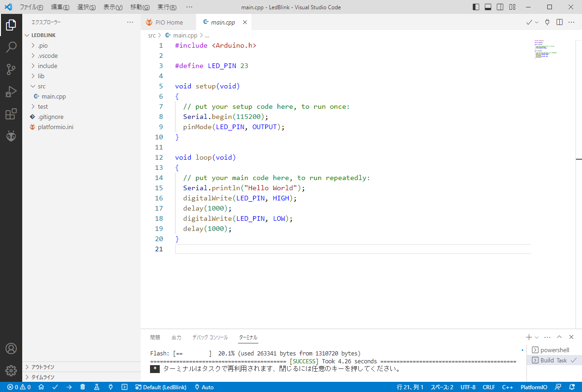This screenshot has height=392, width=582.
Task: Open the ファイル(F) menu
Action: (31, 7)
